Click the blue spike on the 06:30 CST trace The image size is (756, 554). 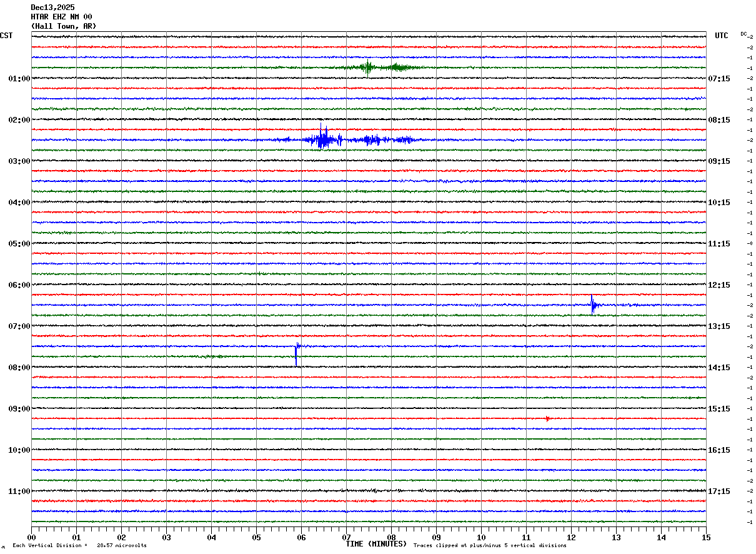click(x=592, y=305)
